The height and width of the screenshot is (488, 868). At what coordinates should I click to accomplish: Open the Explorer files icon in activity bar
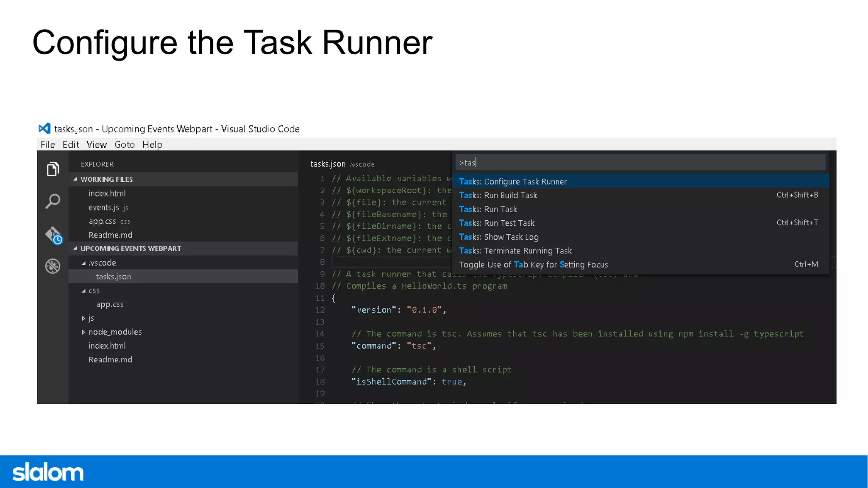(x=53, y=169)
